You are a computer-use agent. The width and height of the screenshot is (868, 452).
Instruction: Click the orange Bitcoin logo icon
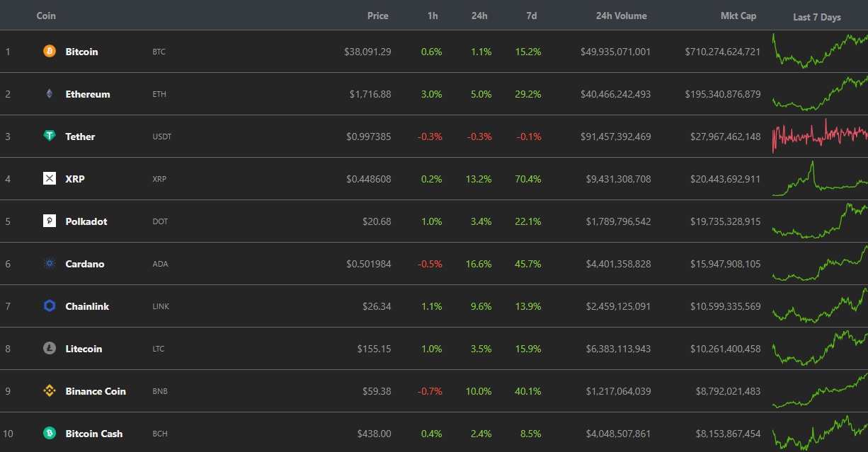coord(50,52)
